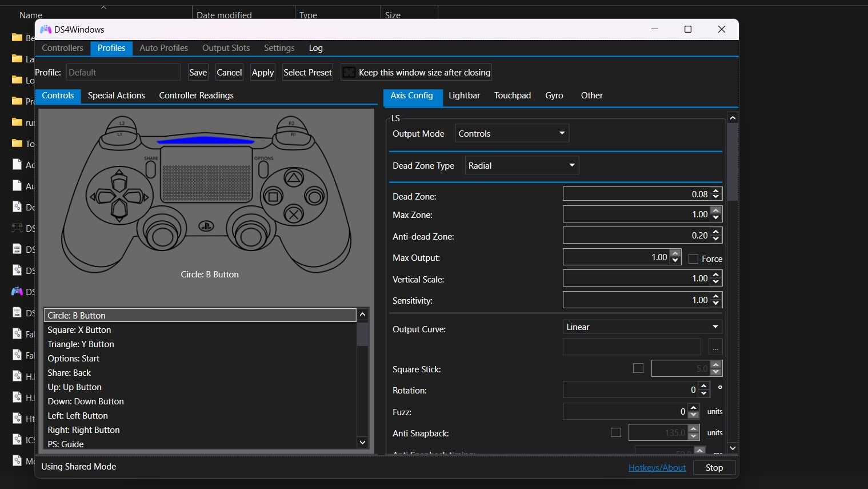Open the LS Output Mode dropdown
Screen dimensions: 868x489
tap(512, 133)
